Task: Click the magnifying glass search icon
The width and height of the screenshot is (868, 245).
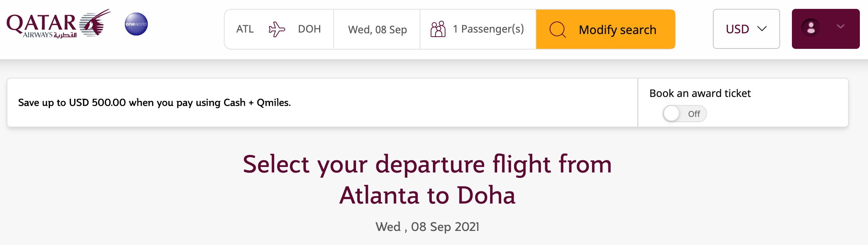Action: (558, 29)
